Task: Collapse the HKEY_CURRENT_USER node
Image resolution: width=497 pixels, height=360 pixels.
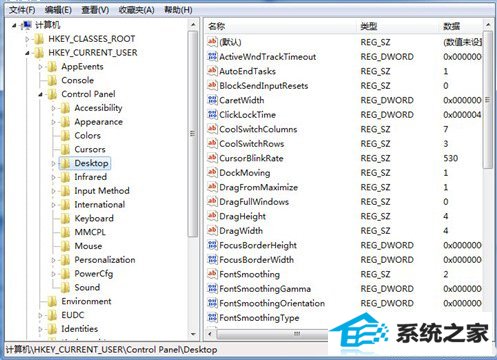Action: coord(27,53)
